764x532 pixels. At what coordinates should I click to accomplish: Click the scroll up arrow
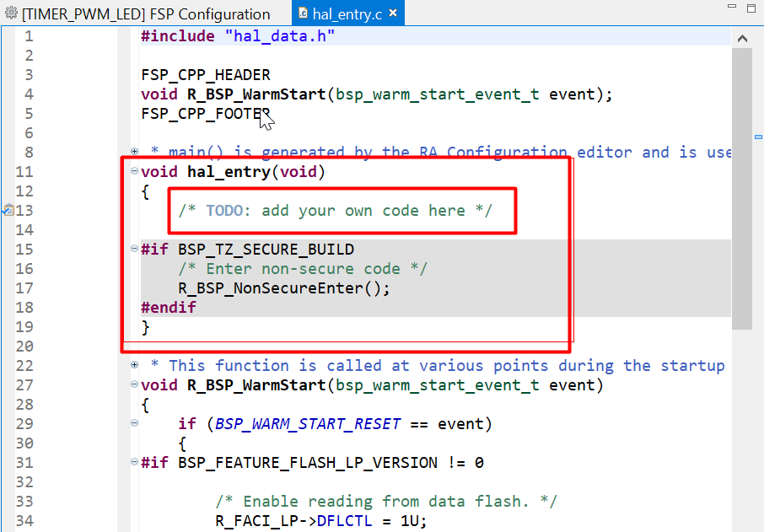(x=743, y=39)
